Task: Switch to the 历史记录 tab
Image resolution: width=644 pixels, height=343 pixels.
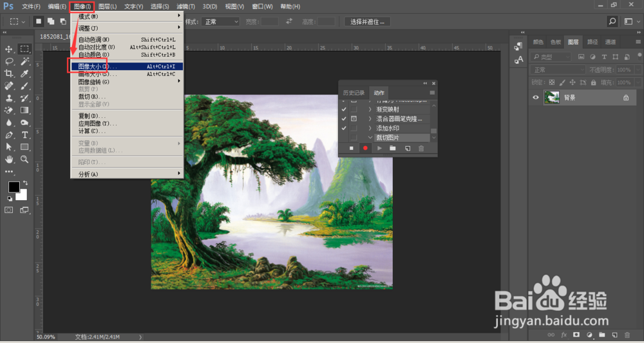Action: 354,93
